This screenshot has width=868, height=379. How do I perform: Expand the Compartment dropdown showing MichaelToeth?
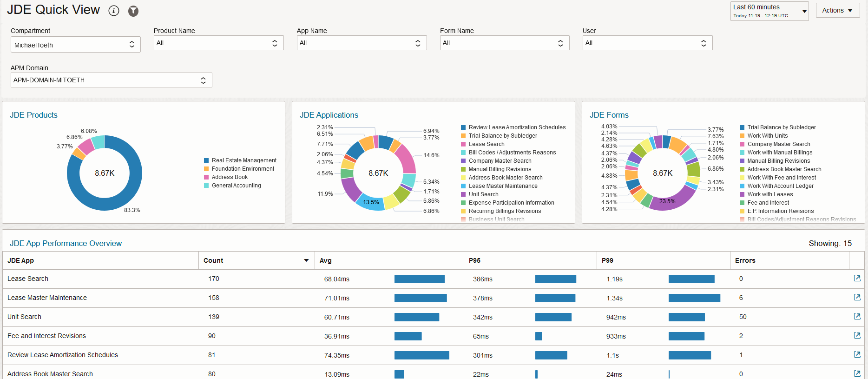click(76, 45)
